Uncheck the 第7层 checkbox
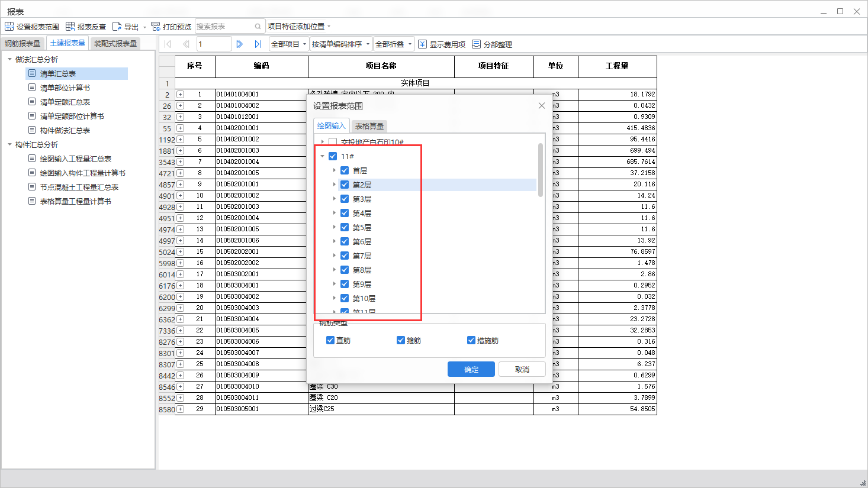 (345, 256)
